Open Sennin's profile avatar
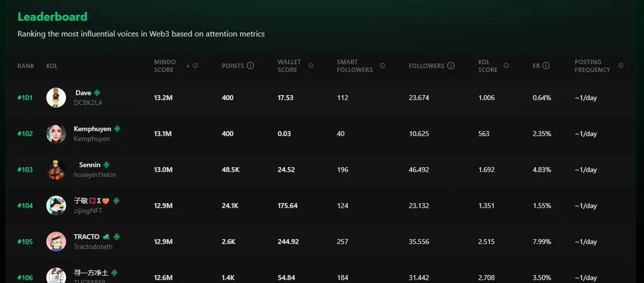Viewport: 644px width, 283px height. click(x=56, y=170)
